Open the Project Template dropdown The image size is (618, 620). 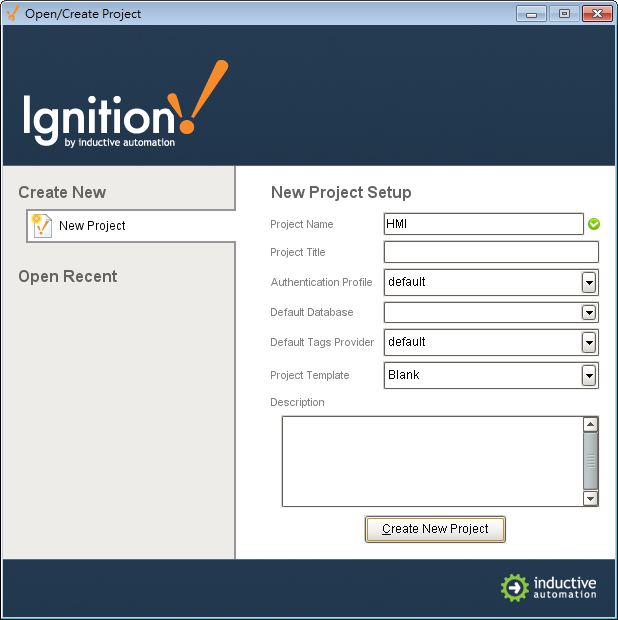coord(589,375)
